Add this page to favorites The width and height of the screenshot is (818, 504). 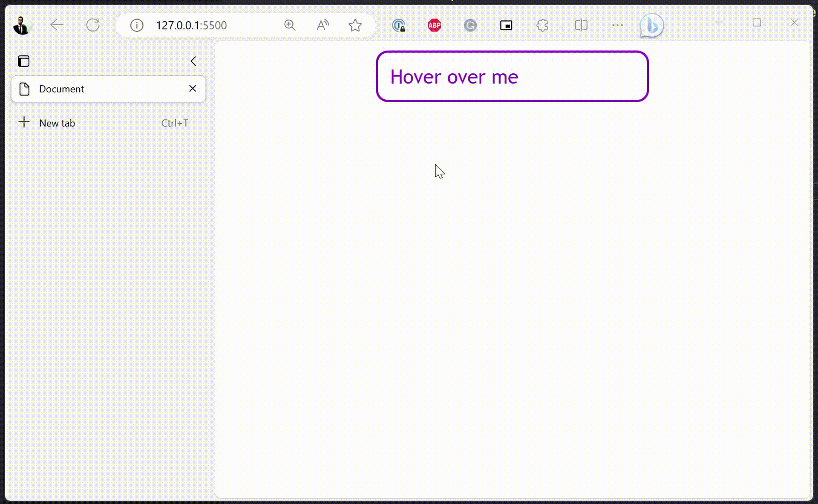tap(355, 25)
